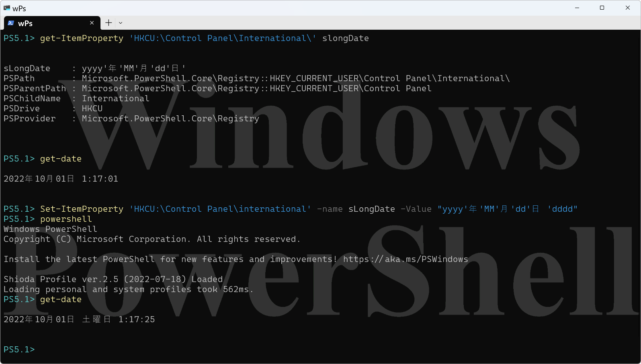Click the Set-ItemProperty command text
This screenshot has height=364, width=641.
[x=82, y=209]
